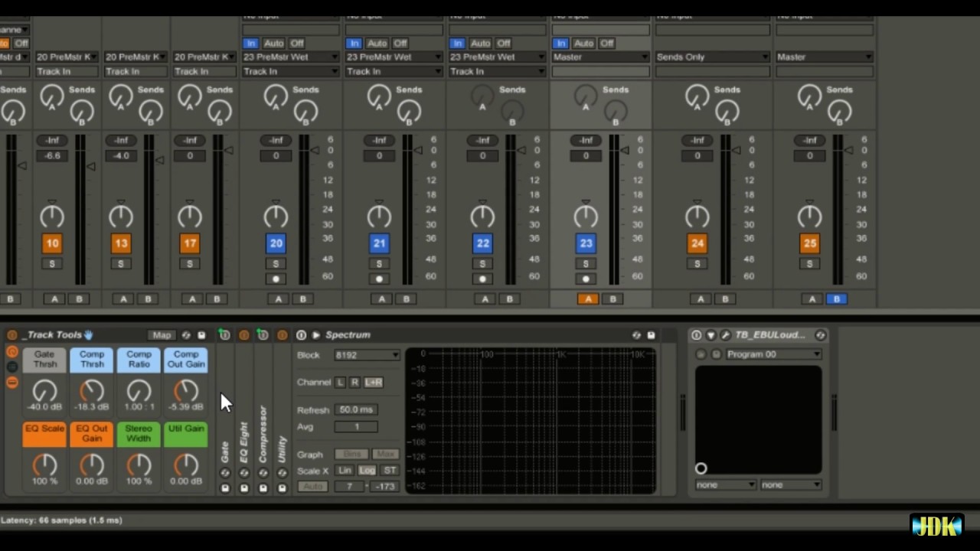980x551 pixels.
Task: Set Spectrum Scale X to ST
Action: coord(390,471)
